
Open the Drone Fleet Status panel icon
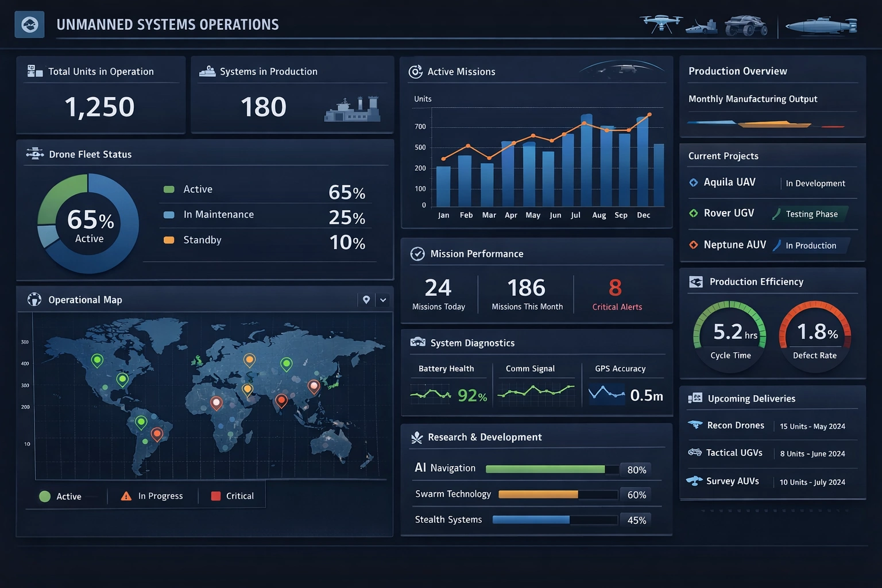34,153
